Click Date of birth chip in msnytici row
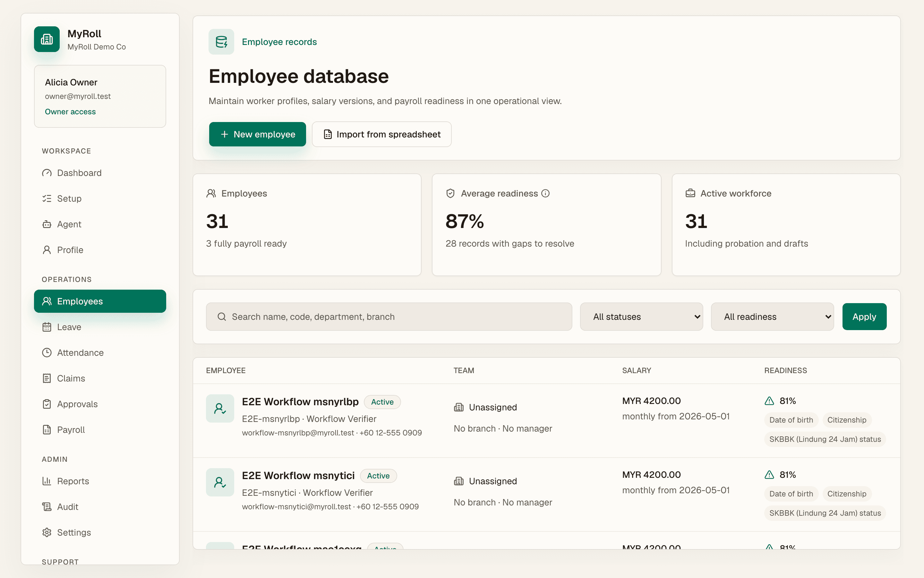Screen dimensions: 924x578 (791, 494)
